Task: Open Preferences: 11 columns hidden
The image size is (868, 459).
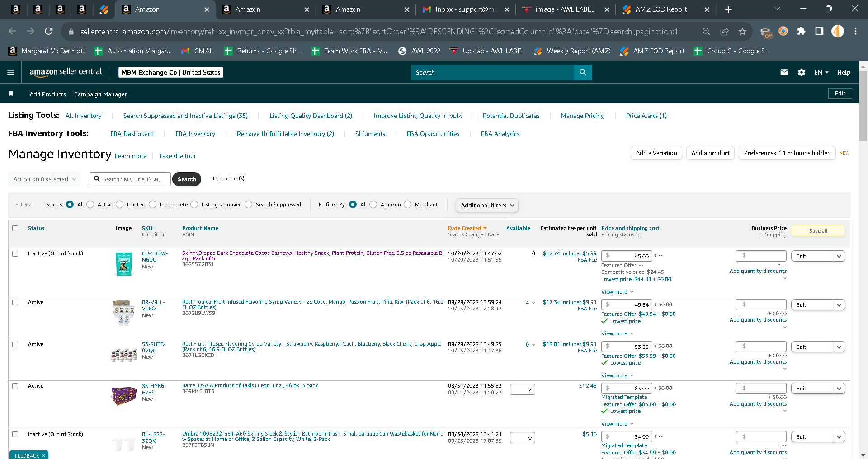Action: coord(787,153)
